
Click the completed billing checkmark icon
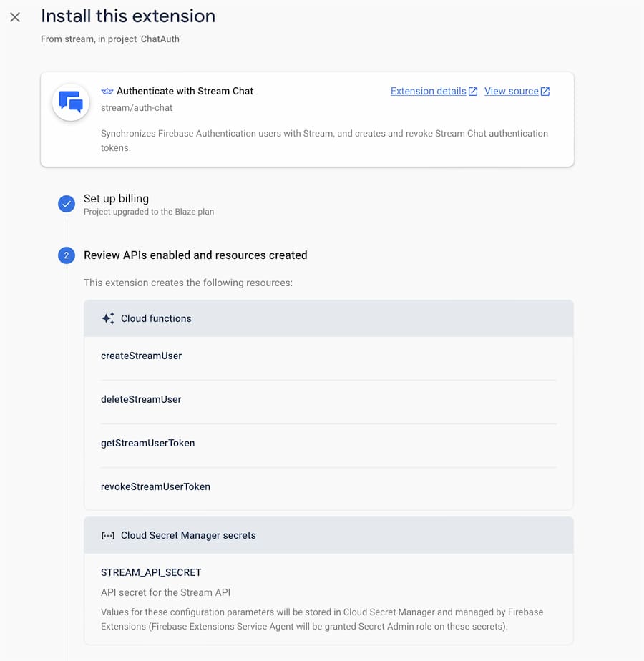click(67, 204)
